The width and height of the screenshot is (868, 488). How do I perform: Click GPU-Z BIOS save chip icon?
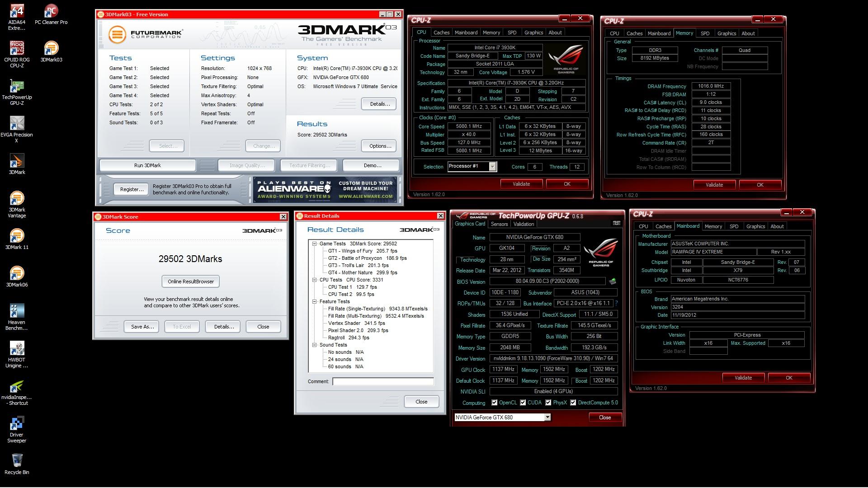point(613,282)
